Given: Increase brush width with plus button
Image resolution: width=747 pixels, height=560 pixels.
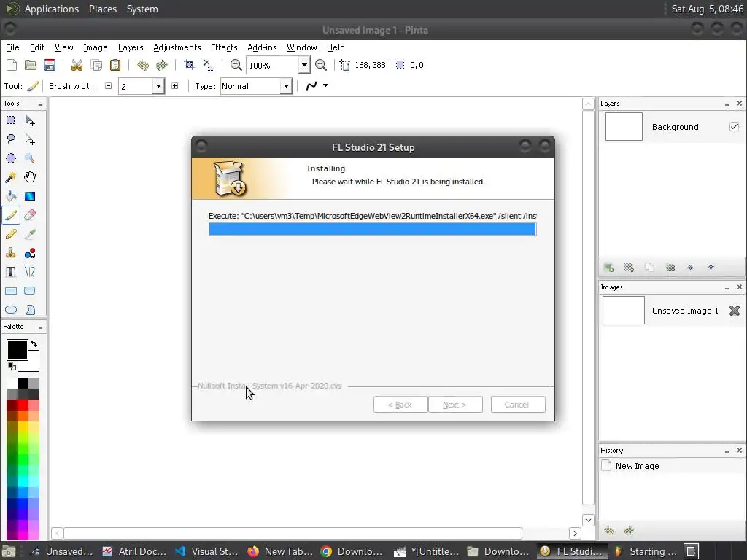Looking at the screenshot, I should 175,86.
